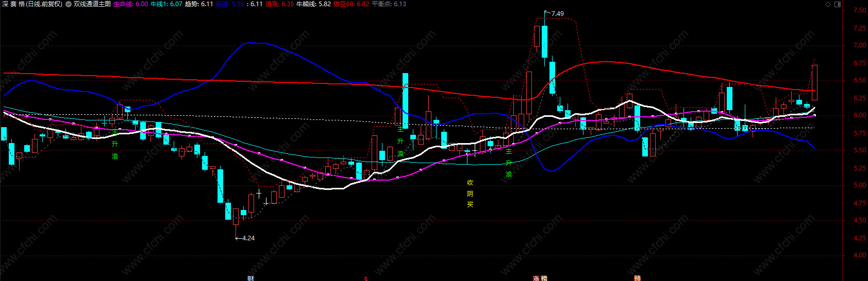Click the 6.00 price axis label

860,115
